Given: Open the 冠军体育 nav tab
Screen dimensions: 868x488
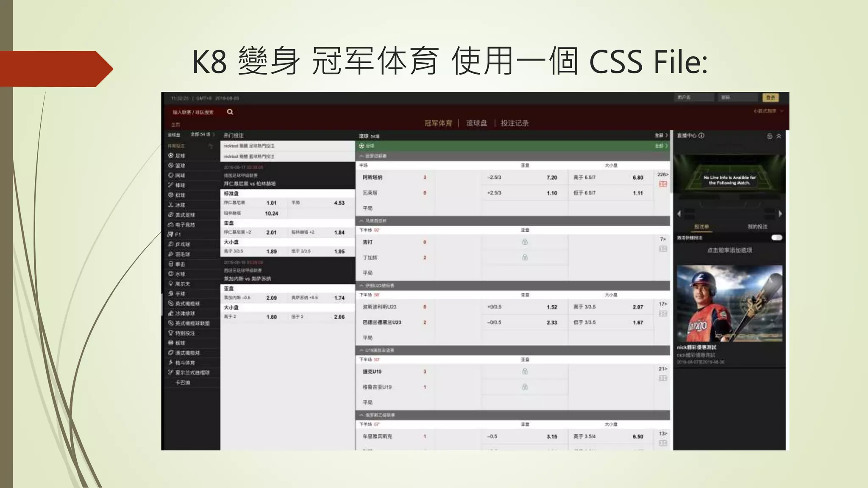Looking at the screenshot, I should (x=438, y=123).
